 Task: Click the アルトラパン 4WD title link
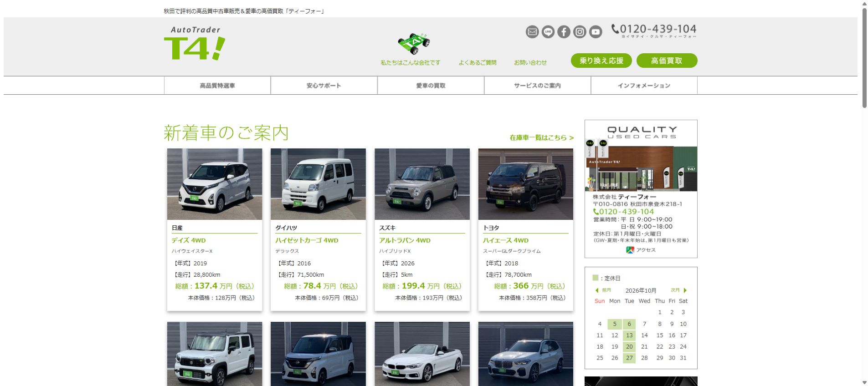point(405,240)
